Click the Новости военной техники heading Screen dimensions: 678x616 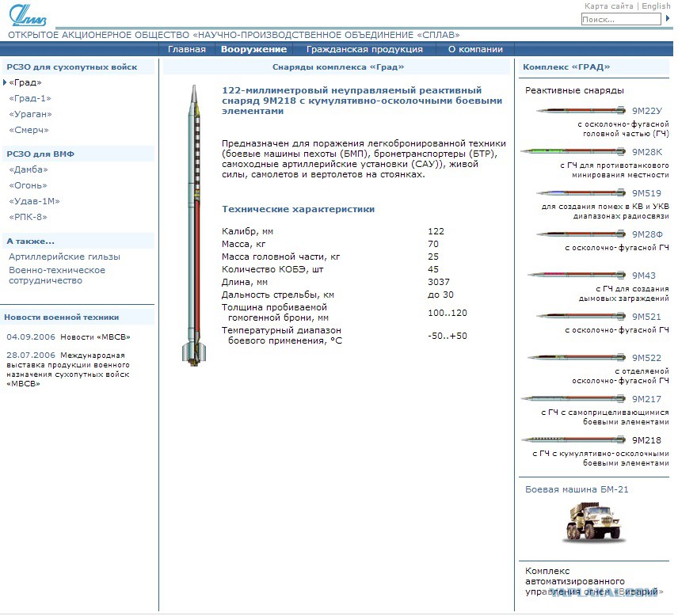[62, 317]
